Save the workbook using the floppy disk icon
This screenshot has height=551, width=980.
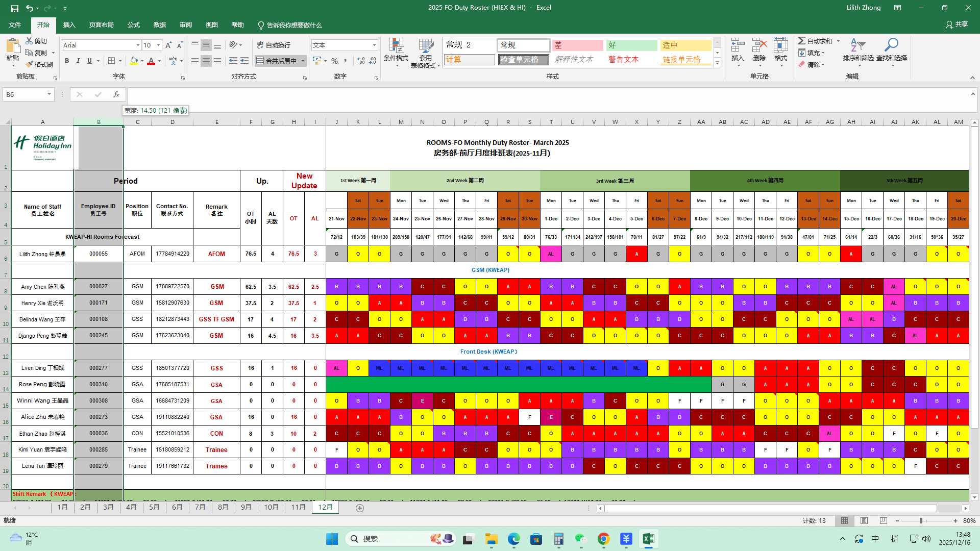click(x=14, y=8)
